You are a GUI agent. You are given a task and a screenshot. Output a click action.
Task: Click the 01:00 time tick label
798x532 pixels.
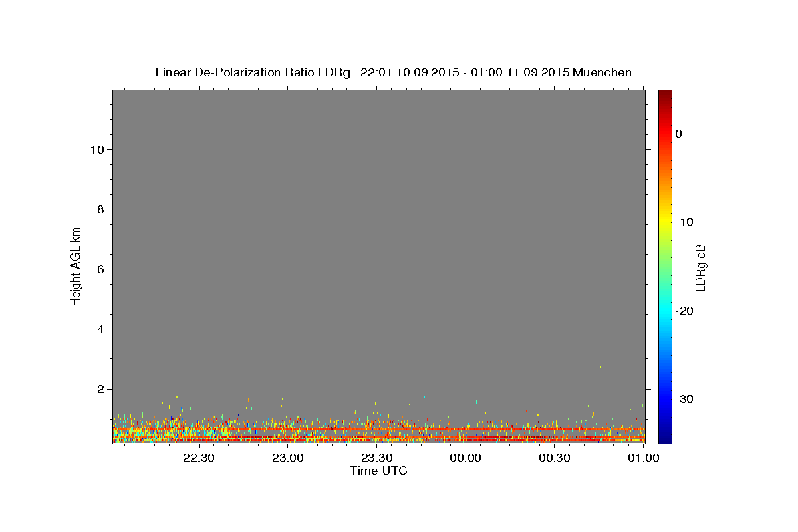point(643,458)
